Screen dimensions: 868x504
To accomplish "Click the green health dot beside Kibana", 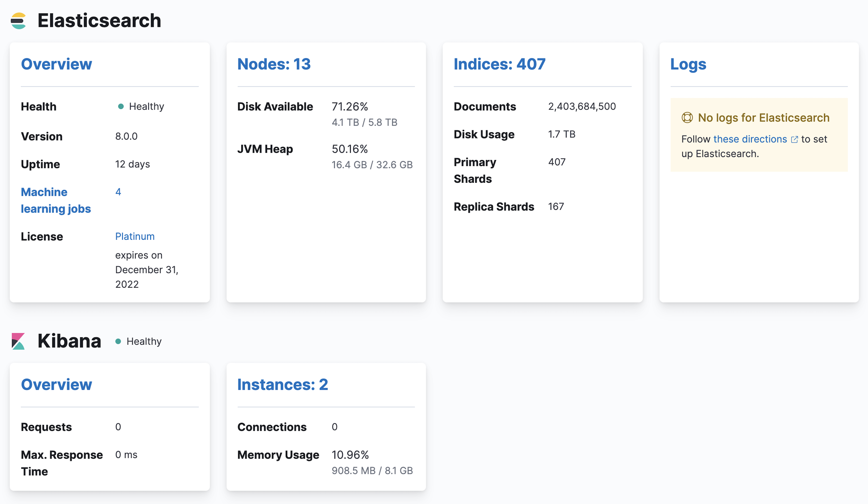I will (119, 341).
